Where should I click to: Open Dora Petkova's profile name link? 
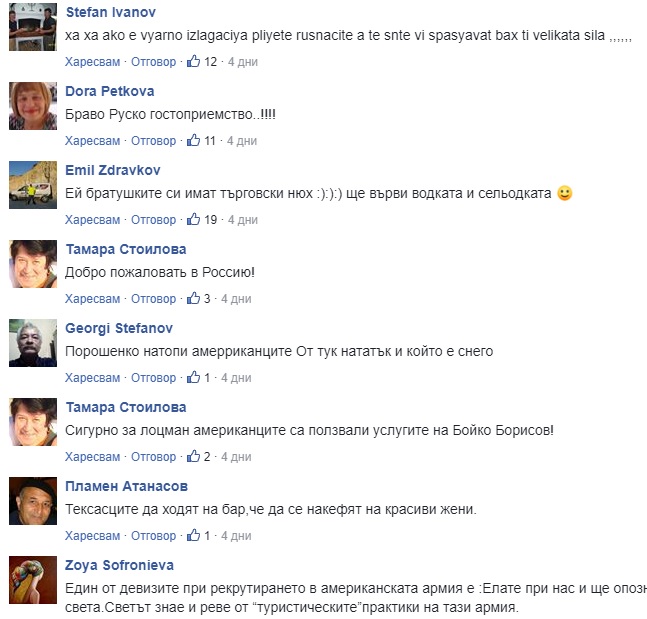pyautogui.click(x=110, y=91)
